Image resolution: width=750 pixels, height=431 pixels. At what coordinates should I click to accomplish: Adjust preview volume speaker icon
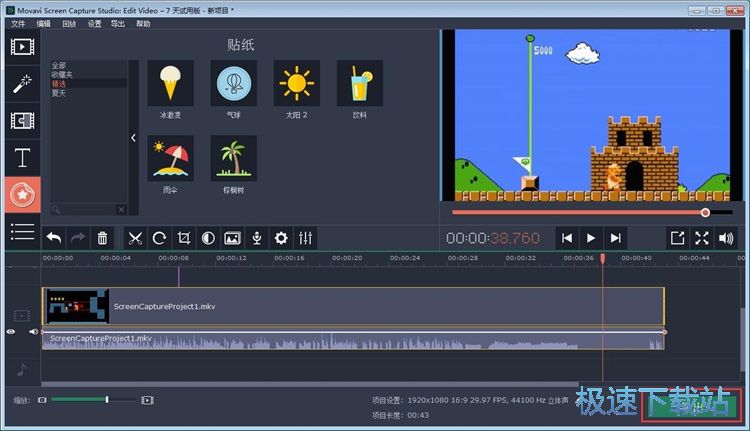(x=726, y=238)
